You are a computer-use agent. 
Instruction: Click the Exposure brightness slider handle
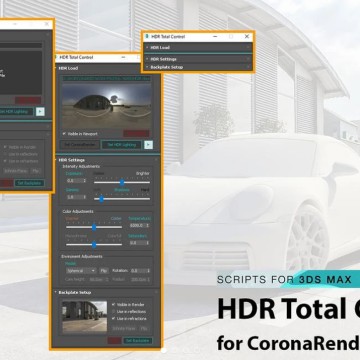point(122,182)
